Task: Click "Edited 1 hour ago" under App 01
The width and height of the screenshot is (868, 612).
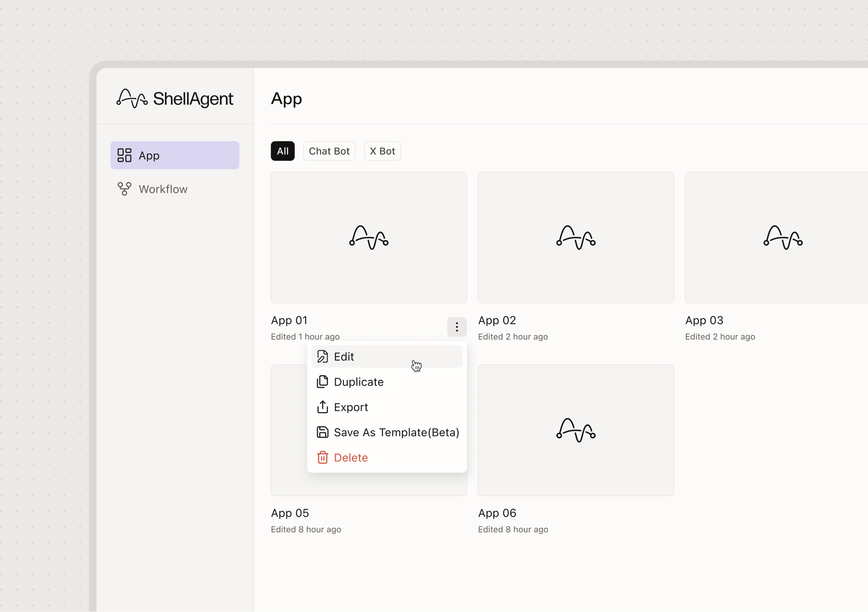Action: [305, 337]
